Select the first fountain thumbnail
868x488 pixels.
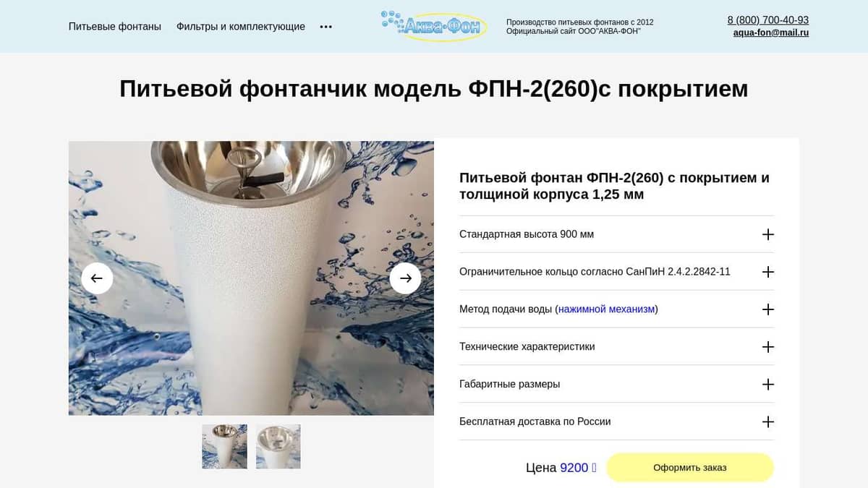click(x=224, y=446)
